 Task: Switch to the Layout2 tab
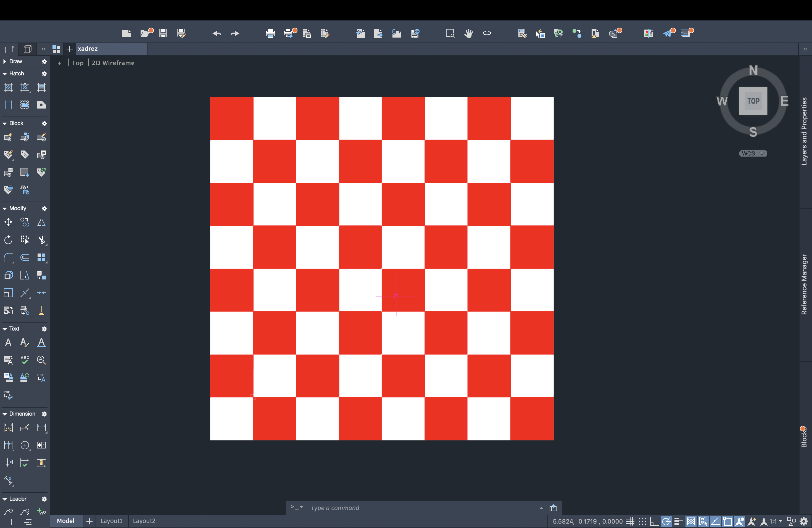coord(144,521)
